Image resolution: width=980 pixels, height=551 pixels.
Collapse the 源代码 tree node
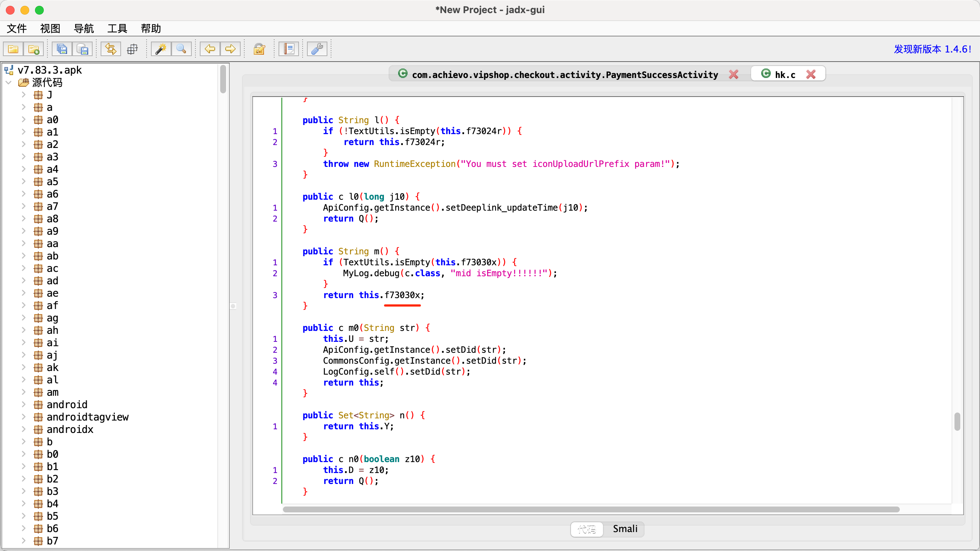click(x=8, y=82)
